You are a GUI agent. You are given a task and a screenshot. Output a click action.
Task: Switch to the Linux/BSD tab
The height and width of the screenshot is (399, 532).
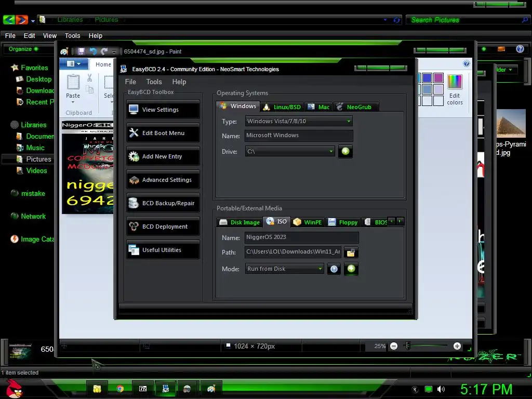tap(282, 107)
